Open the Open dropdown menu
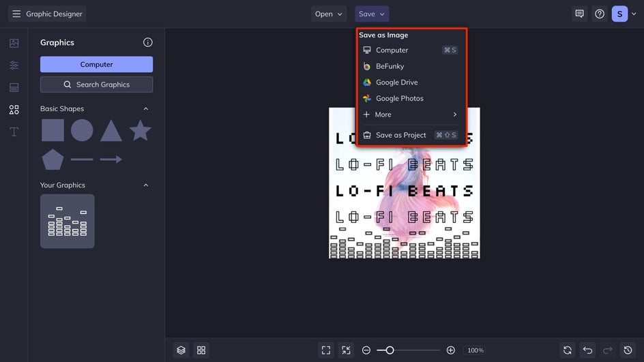Image resolution: width=644 pixels, height=362 pixels. tap(329, 14)
